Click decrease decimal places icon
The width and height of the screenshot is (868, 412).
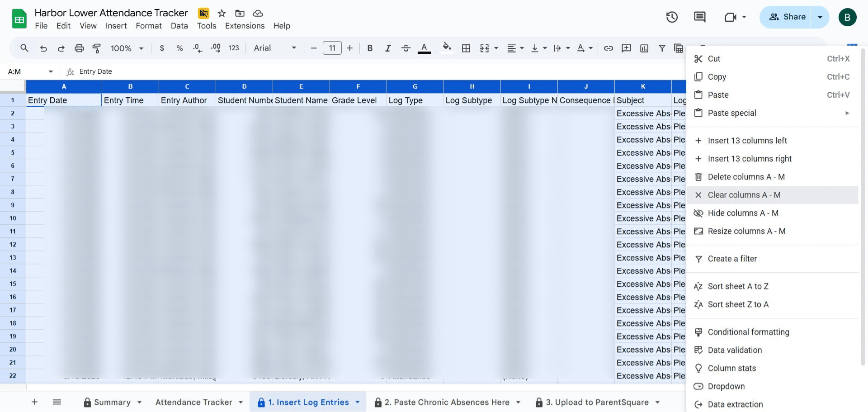click(198, 48)
